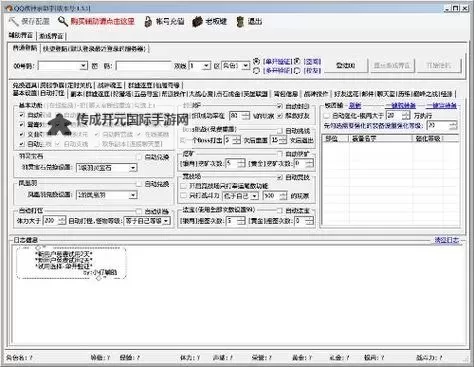Enable the 开启竞技场只打幸运笔数功能 checkbox
The width and height of the screenshot is (474, 367).
pyautogui.click(x=183, y=186)
